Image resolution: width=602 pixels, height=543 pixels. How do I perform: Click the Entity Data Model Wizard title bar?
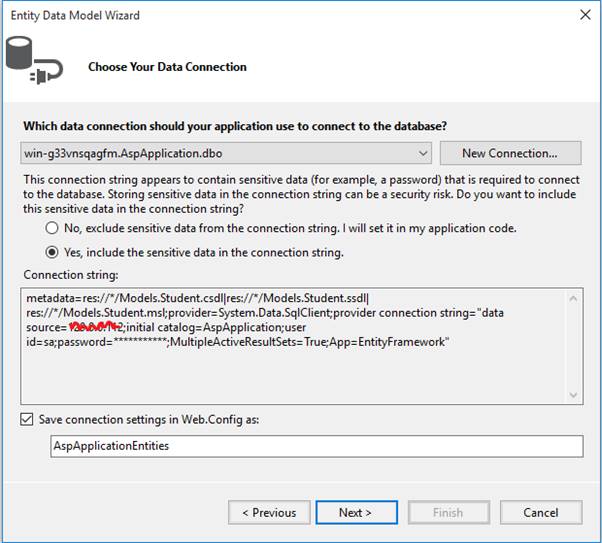(250, 16)
